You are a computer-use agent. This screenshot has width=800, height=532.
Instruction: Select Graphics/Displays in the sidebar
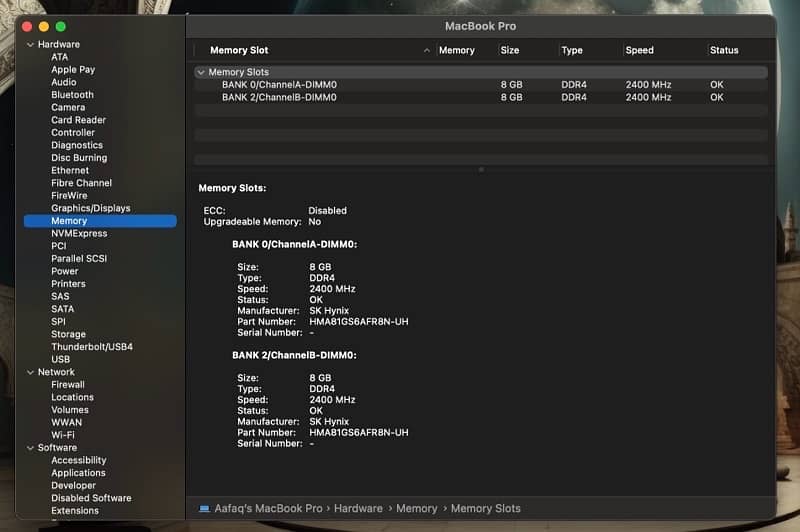(90, 208)
